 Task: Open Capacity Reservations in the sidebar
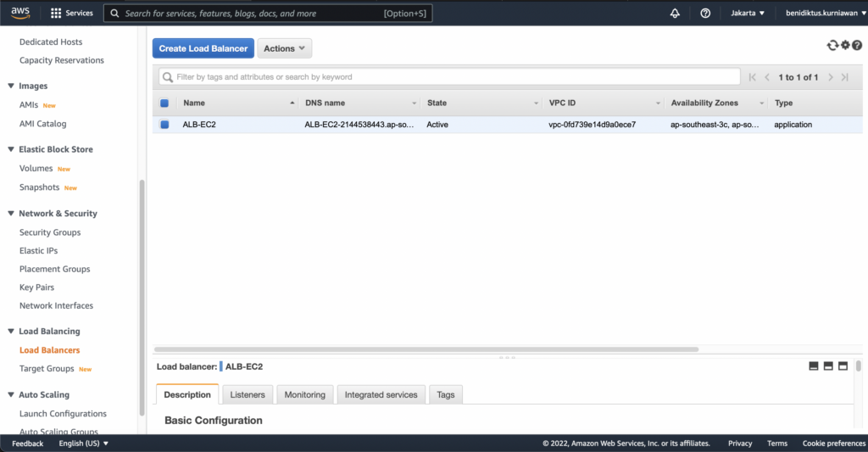coord(61,60)
